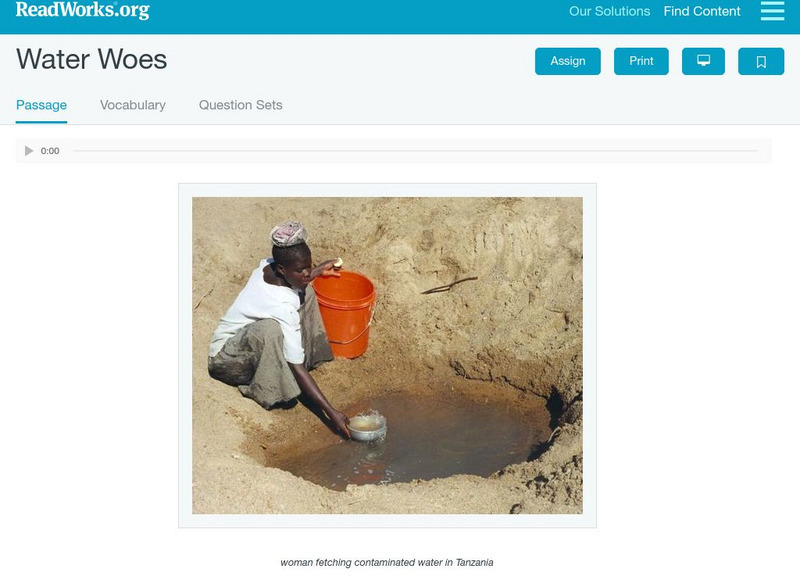
Task: Seek along the audio progress bar
Action: click(415, 151)
